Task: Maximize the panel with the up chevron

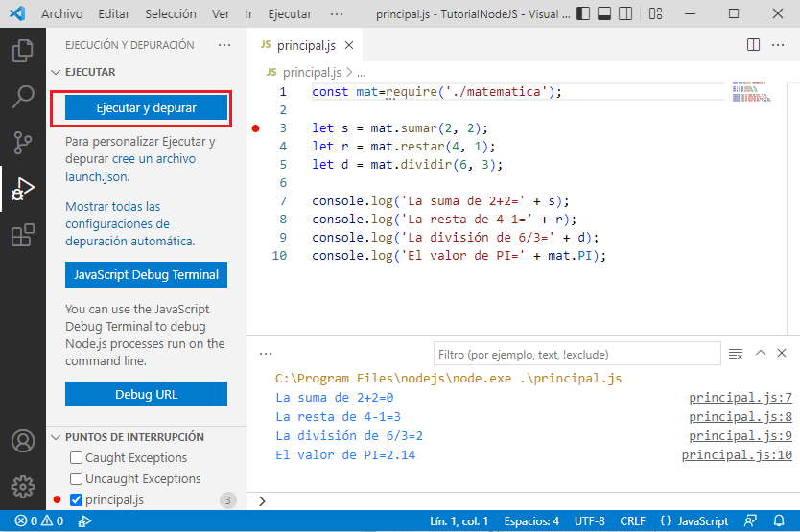Action: 761,353
